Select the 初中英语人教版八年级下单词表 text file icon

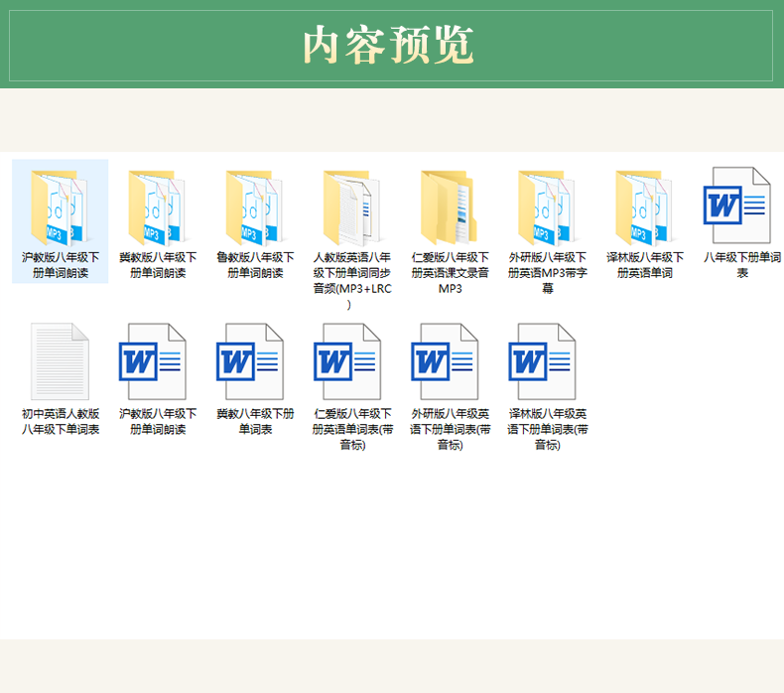pyautogui.click(x=60, y=361)
